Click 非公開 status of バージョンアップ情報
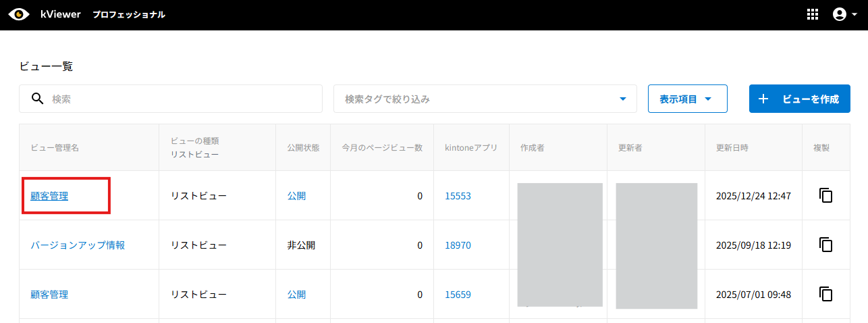Image resolution: width=868 pixels, height=323 pixels. click(x=301, y=245)
